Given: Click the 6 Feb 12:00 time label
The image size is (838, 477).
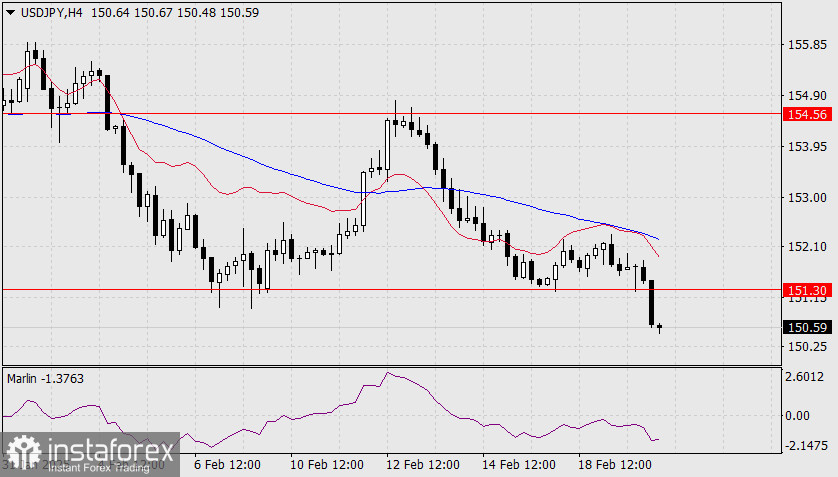Looking at the screenshot, I should coord(227,465).
